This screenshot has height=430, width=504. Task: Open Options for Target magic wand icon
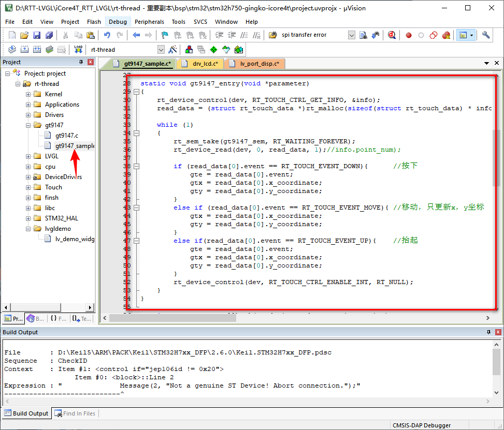click(x=173, y=50)
